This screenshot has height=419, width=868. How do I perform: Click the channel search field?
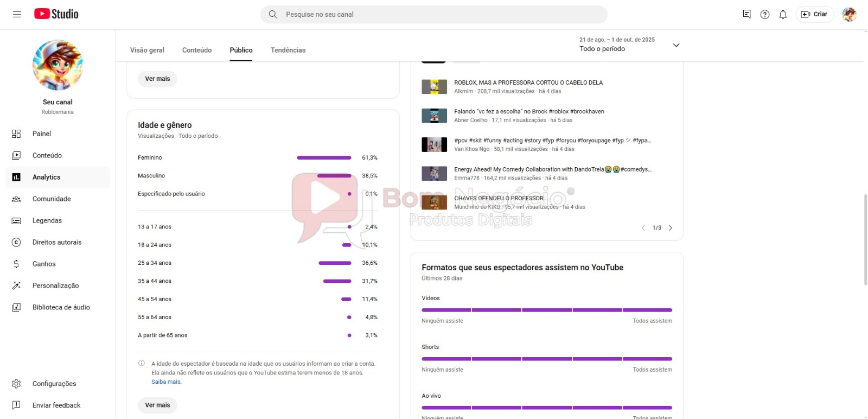(x=434, y=15)
